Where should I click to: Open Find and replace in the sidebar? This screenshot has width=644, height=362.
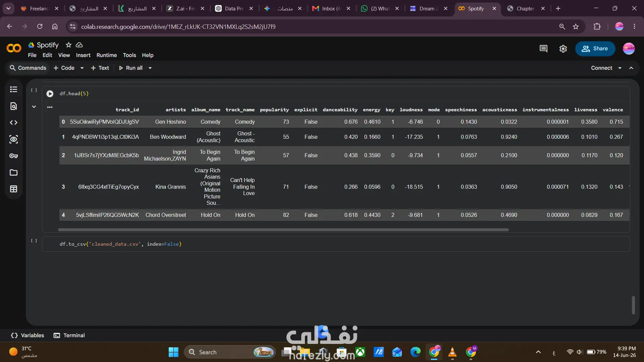click(x=13, y=106)
